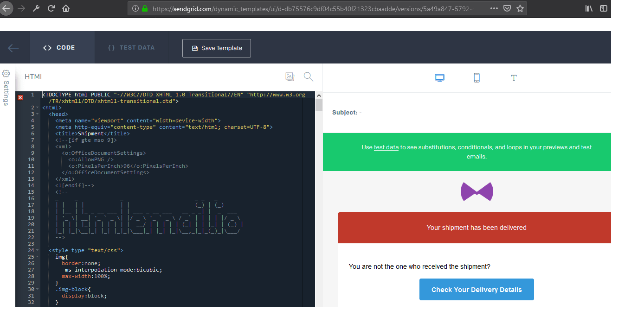
Task: Switch preview to desktop view
Action: (439, 77)
